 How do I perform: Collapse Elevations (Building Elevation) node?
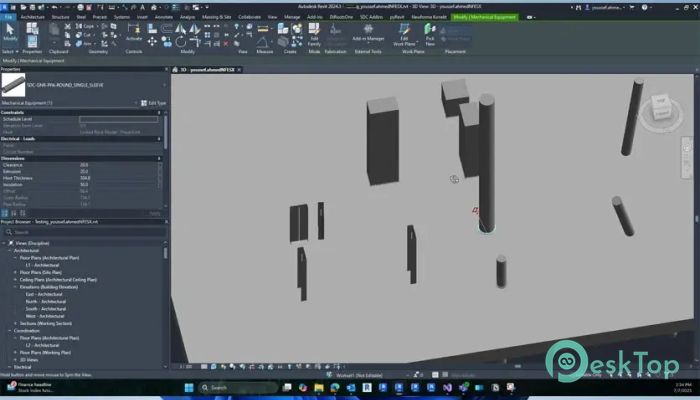click(x=15, y=287)
